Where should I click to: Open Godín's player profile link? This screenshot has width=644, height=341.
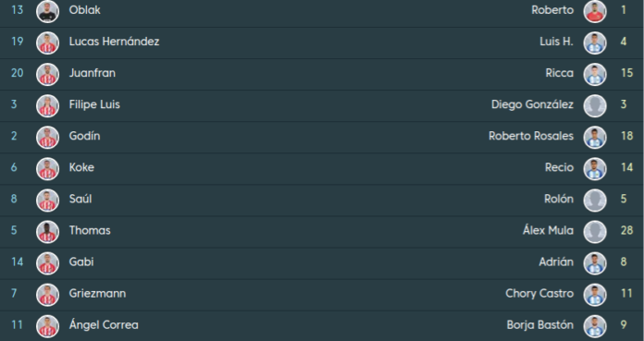click(84, 136)
